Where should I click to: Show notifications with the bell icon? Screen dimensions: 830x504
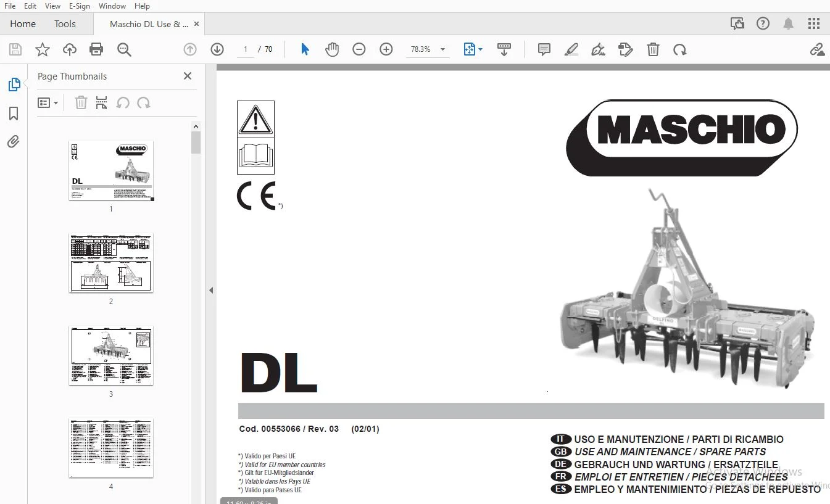[788, 24]
